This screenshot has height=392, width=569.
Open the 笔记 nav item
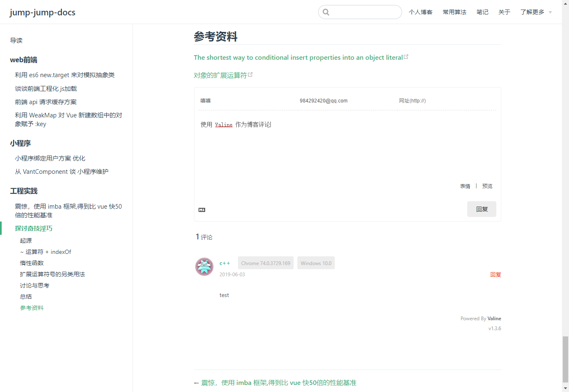tap(482, 12)
